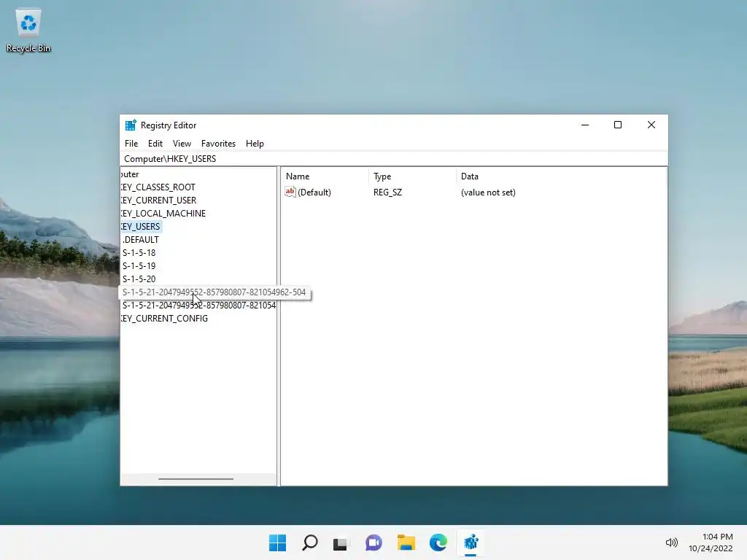Launch Microsoft Edge from the taskbar

pyautogui.click(x=438, y=542)
